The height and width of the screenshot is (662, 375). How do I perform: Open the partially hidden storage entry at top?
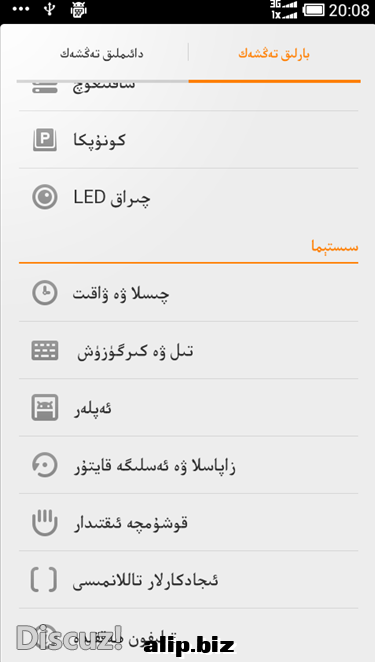pos(189,95)
